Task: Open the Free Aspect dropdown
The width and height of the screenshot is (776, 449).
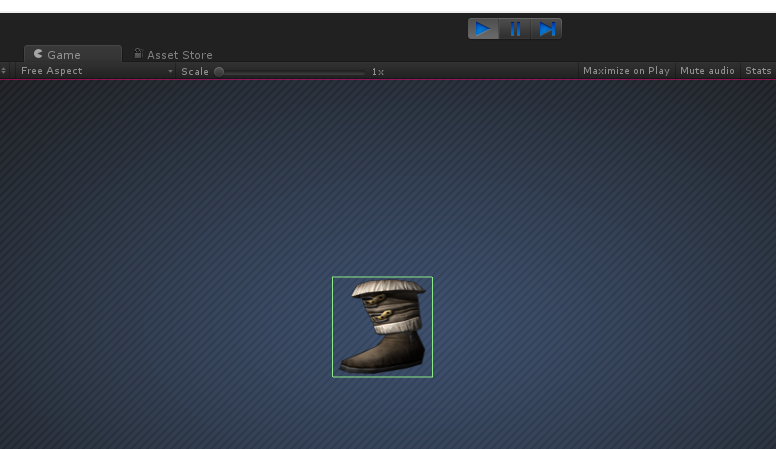Action: point(96,71)
